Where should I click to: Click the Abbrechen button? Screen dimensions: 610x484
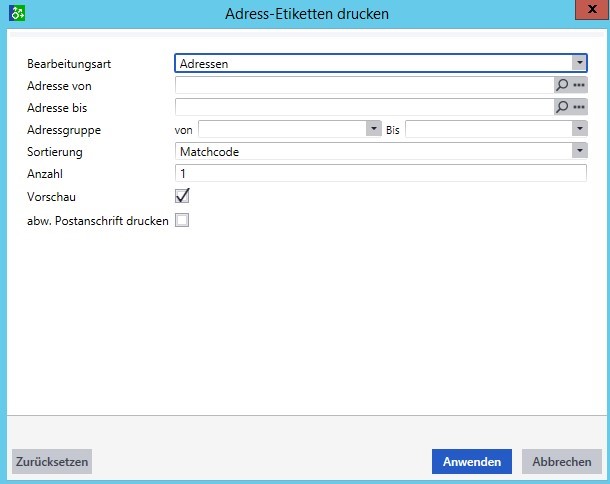(561, 461)
